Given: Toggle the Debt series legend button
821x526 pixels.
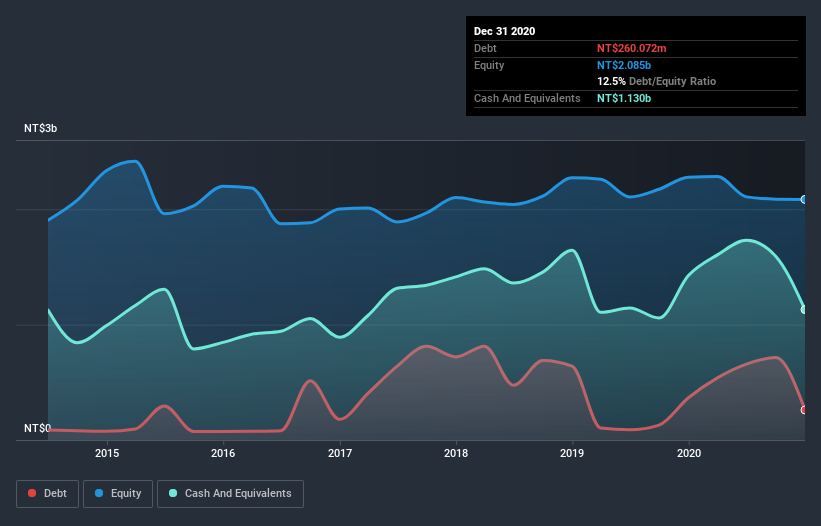Looking at the screenshot, I should pos(47,494).
